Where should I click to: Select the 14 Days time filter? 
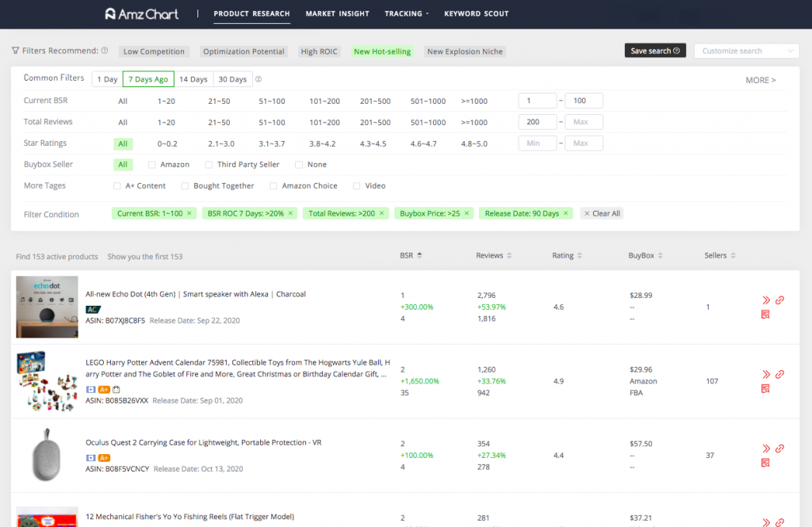pos(193,79)
